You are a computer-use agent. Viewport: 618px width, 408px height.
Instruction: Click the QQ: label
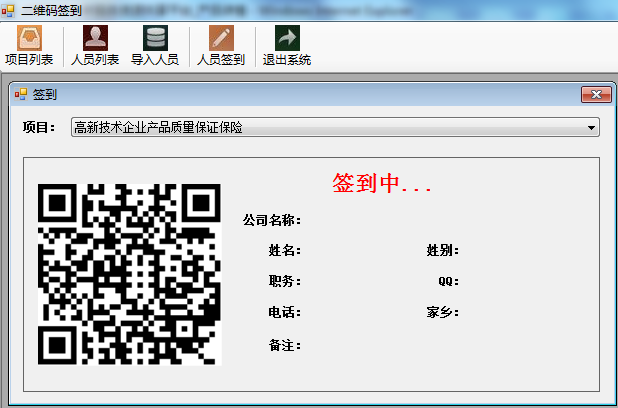click(449, 281)
